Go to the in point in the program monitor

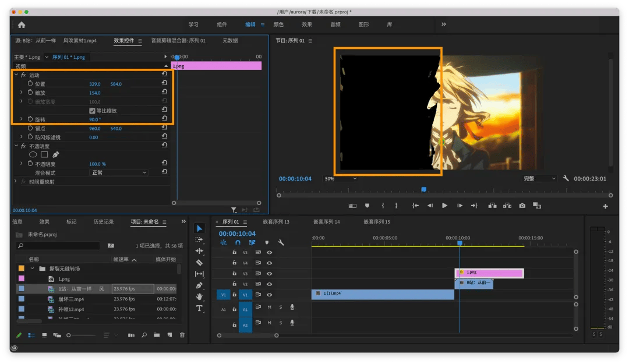(x=416, y=206)
